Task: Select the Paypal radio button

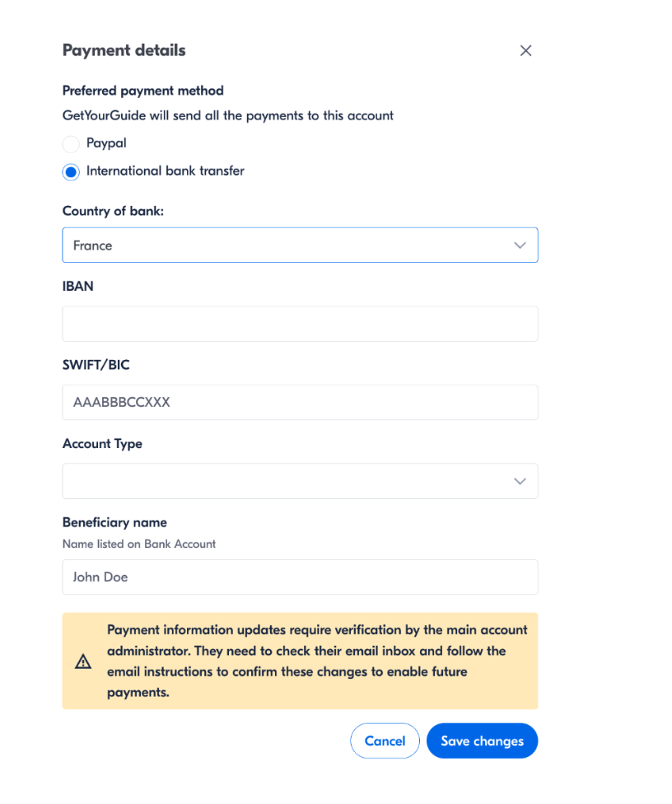Action: [71, 144]
